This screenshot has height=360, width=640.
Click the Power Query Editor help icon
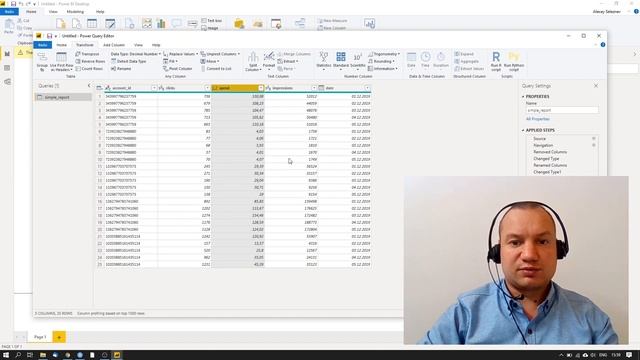[x=603, y=44]
